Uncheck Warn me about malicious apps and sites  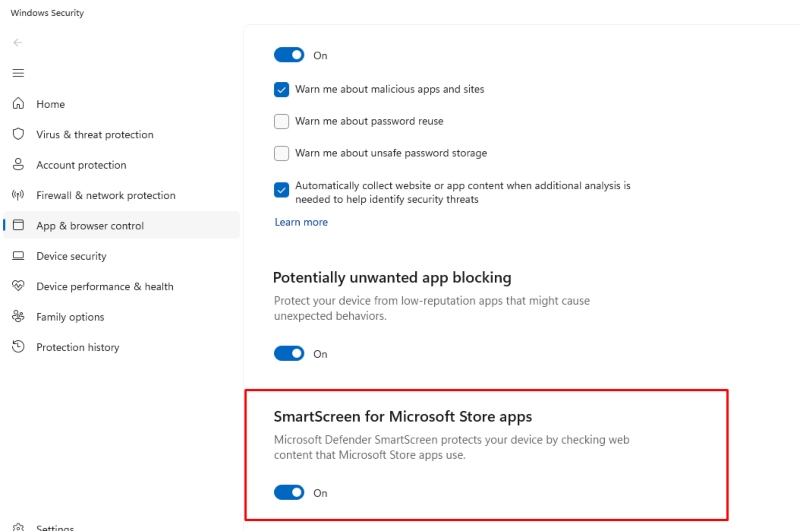pyautogui.click(x=281, y=89)
